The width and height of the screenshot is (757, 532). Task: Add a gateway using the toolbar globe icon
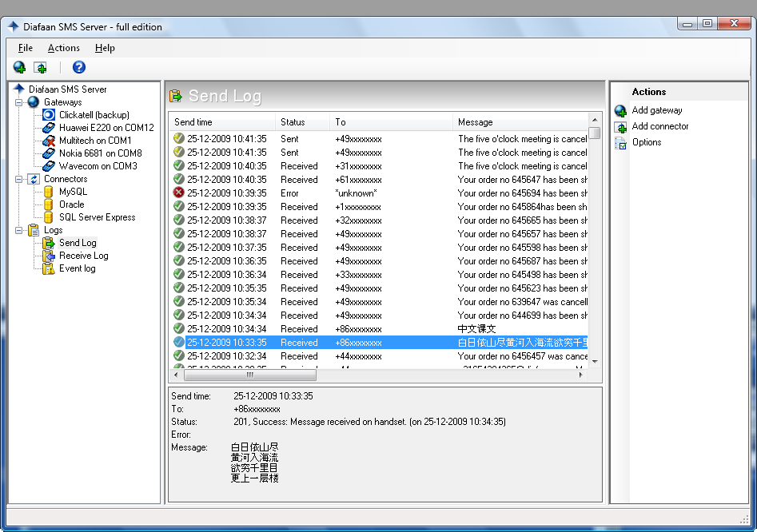point(18,67)
